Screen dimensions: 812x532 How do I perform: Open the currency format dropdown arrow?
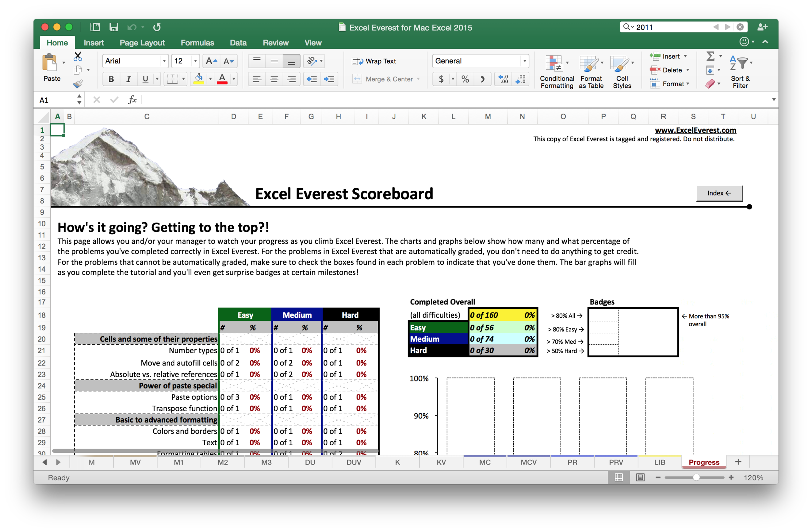453,79
